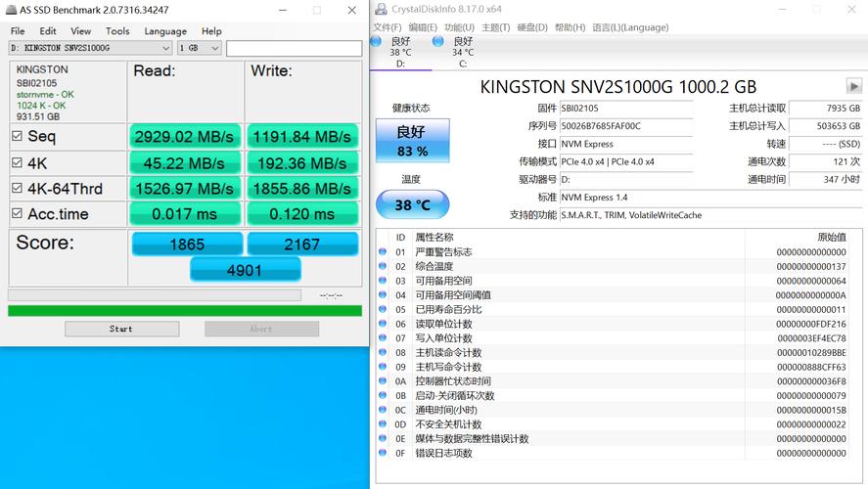Click the status orb for attribute 09 主机写命令计数
Screen dimensions: 868x489
[383, 367]
